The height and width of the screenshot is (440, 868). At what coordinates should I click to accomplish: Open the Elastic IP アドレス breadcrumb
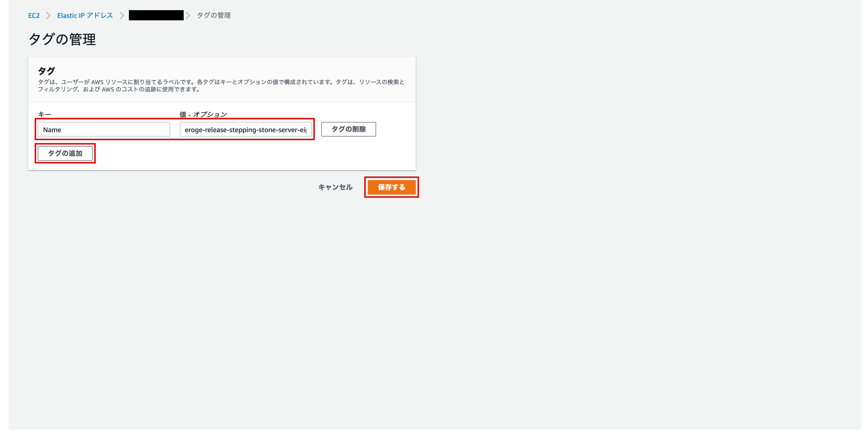[85, 15]
